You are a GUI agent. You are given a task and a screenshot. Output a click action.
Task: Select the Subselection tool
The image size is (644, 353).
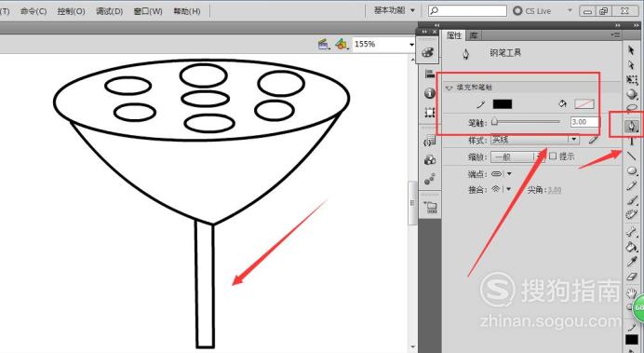coord(631,65)
